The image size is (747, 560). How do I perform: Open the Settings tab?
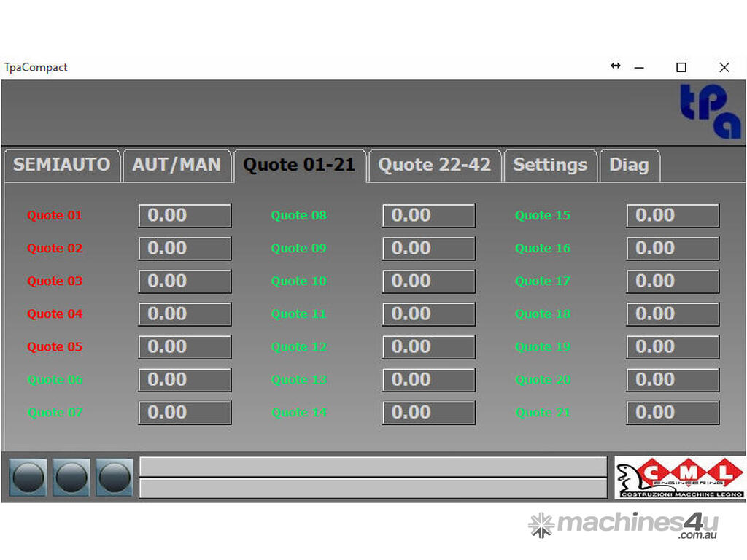coord(550,165)
